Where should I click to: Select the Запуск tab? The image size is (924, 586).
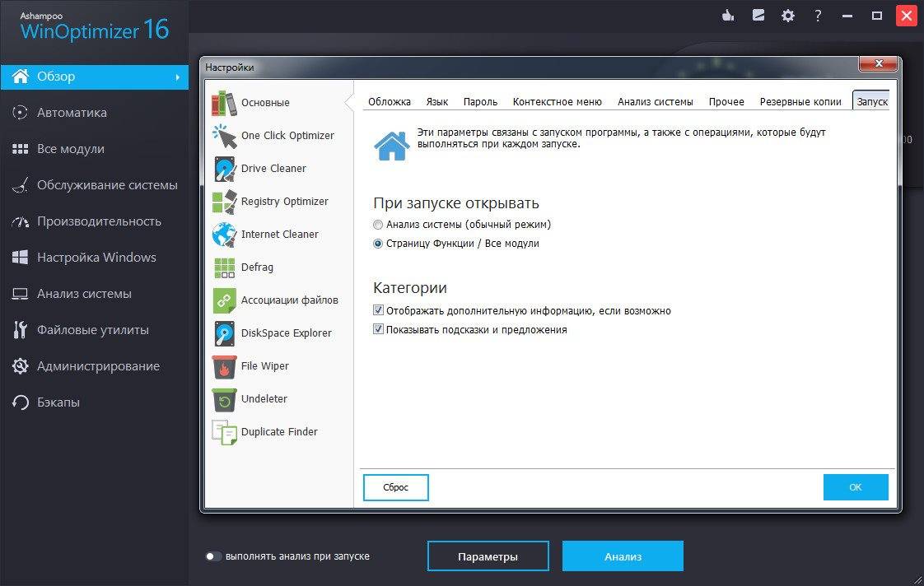point(871,101)
